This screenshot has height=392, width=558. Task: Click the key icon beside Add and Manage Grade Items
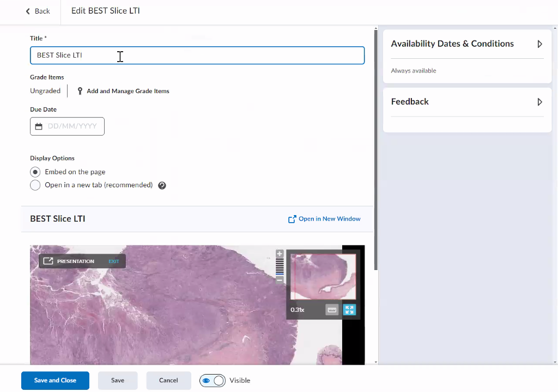(80, 91)
